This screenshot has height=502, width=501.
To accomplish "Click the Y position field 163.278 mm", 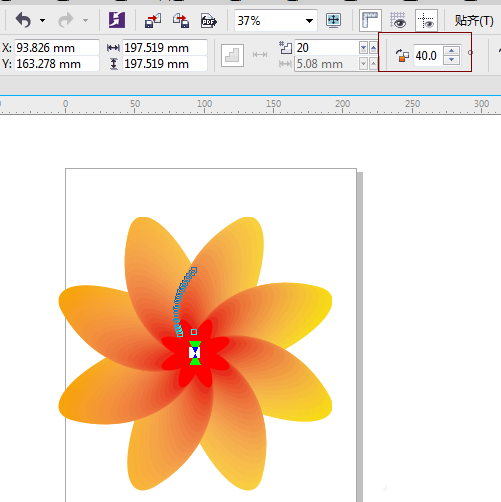I will coord(57,64).
